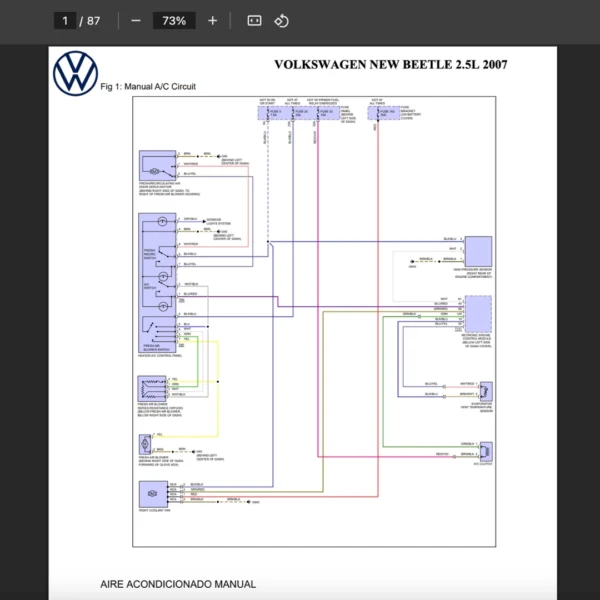The width and height of the screenshot is (600, 600).
Task: Click the AIRE ACONDICIONADO MANUAL footer text
Action: (x=178, y=583)
